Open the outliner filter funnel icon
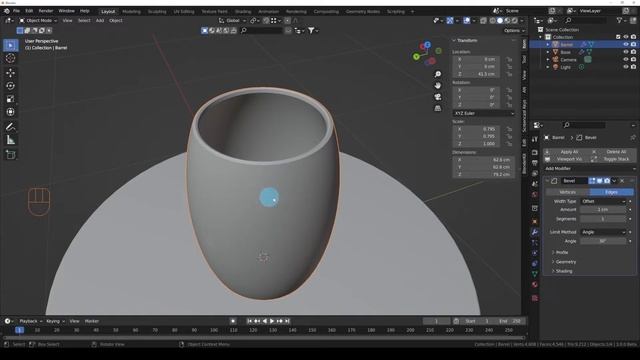Image resolution: width=640 pixels, height=360 pixels. [x=620, y=20]
